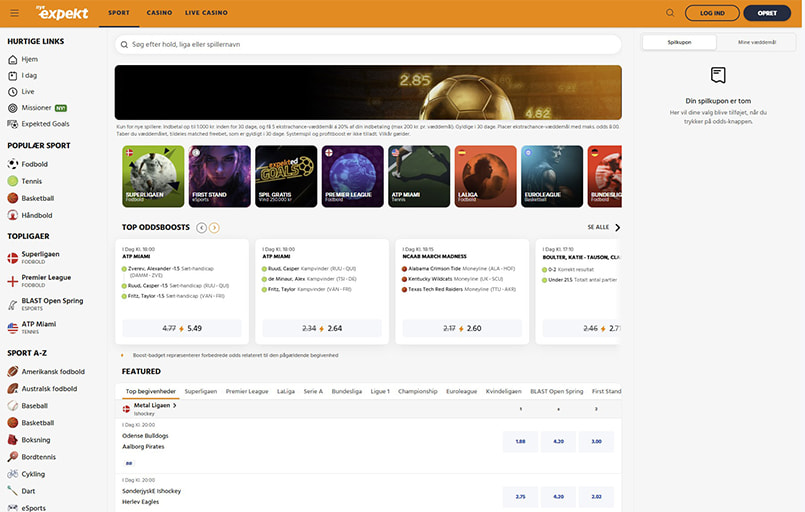The image size is (805, 512).
Task: Select Australsk fodbold icon
Action: [x=13, y=389]
